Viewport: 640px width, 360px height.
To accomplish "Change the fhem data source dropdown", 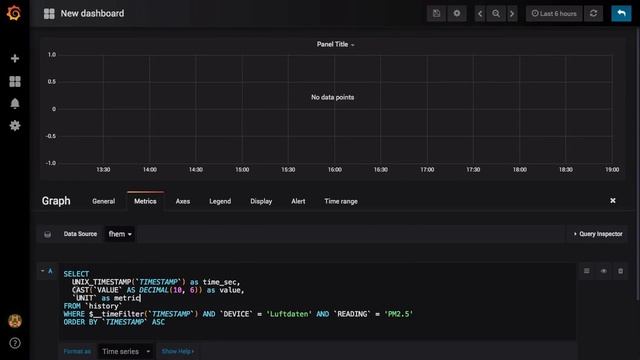I will [120, 234].
